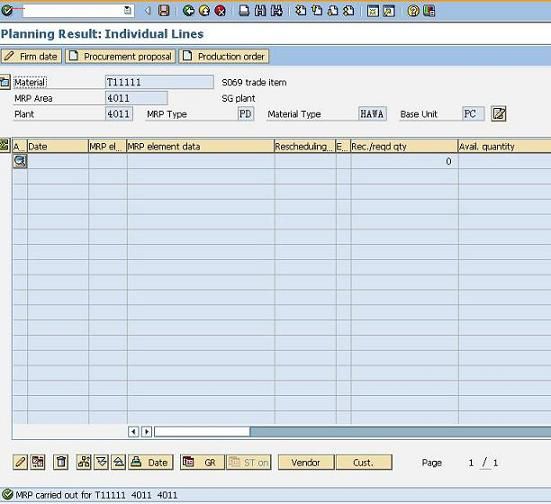Click the red Cancel icon
Viewport: 551px width, 504px height.
(220, 11)
